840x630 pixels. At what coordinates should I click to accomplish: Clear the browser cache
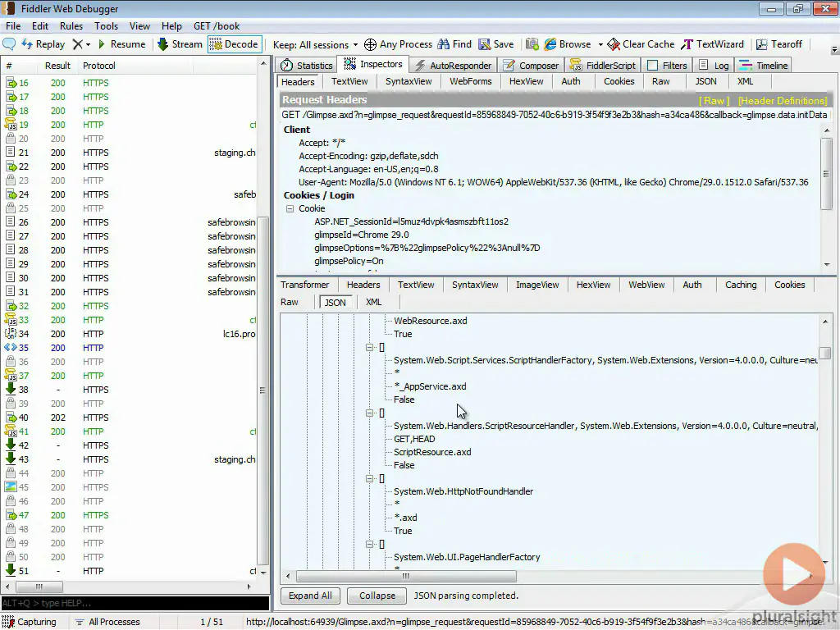click(641, 44)
